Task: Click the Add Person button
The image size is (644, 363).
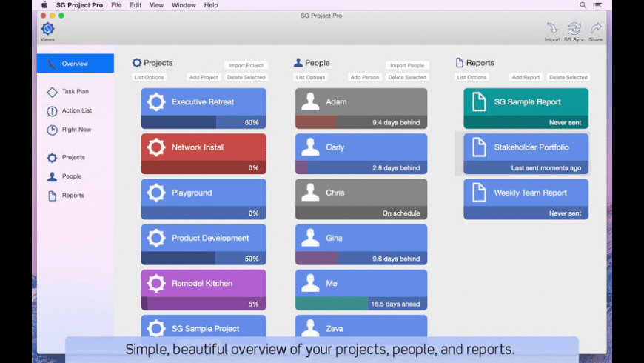Action: (x=365, y=77)
